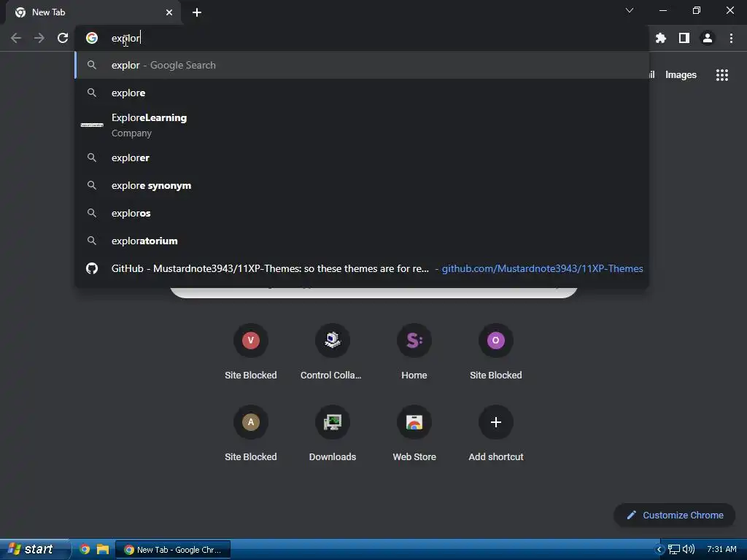Open the profile avatar icon

(708, 38)
